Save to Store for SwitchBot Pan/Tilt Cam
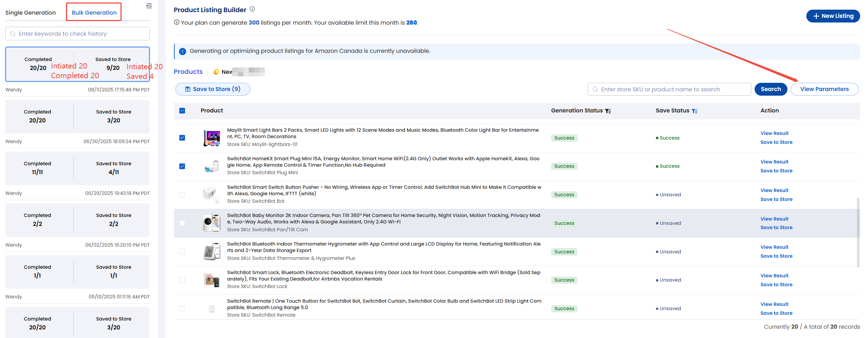The width and height of the screenshot is (868, 338). (776, 228)
